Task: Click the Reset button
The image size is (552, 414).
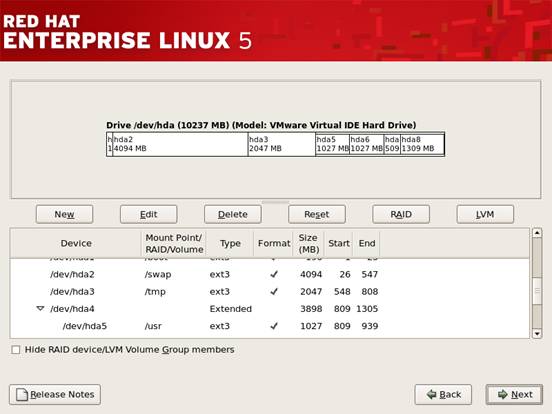Action: coord(317,214)
